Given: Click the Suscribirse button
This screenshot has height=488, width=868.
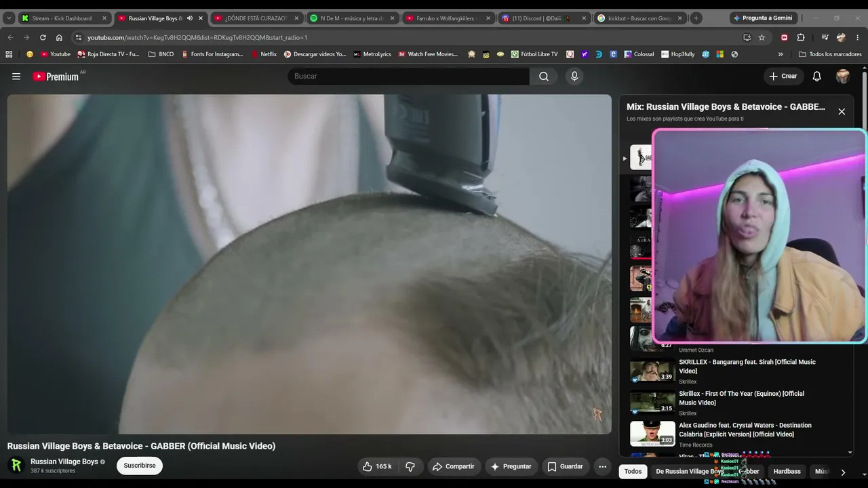Looking at the screenshot, I should tap(140, 466).
